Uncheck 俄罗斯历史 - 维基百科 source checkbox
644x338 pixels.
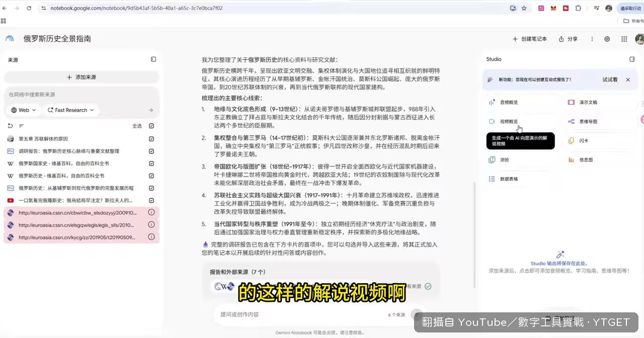[x=151, y=176]
